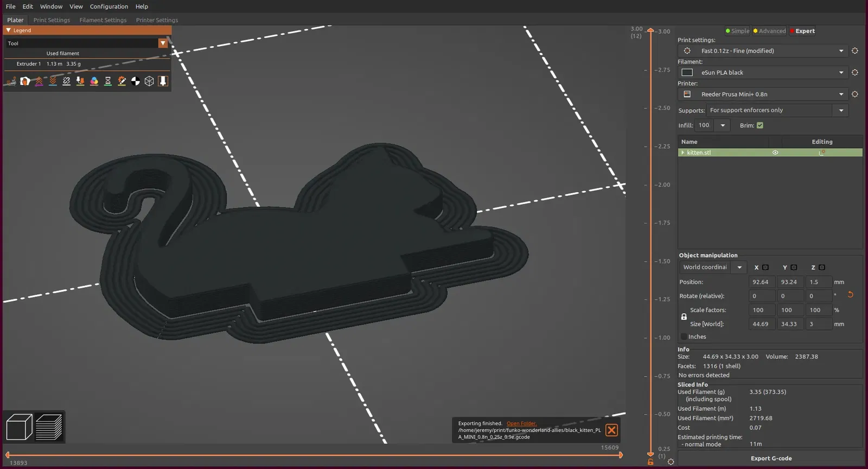Uncheck the Brim checkbox
Image resolution: width=868 pixels, height=469 pixels.
click(760, 125)
